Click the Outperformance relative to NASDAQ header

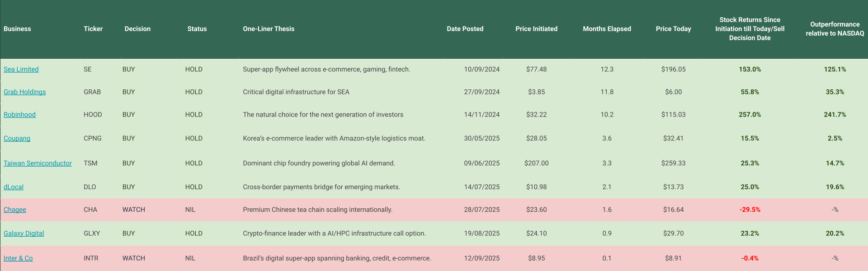pyautogui.click(x=835, y=29)
